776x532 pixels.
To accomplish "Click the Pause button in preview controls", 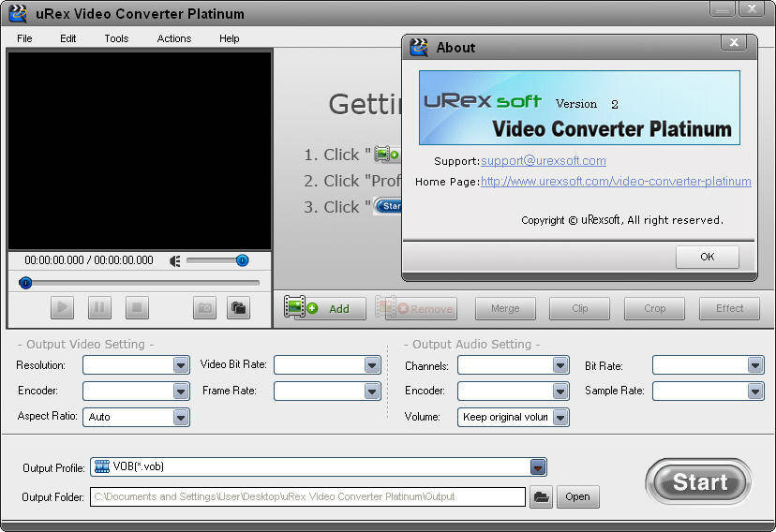I will click(99, 307).
